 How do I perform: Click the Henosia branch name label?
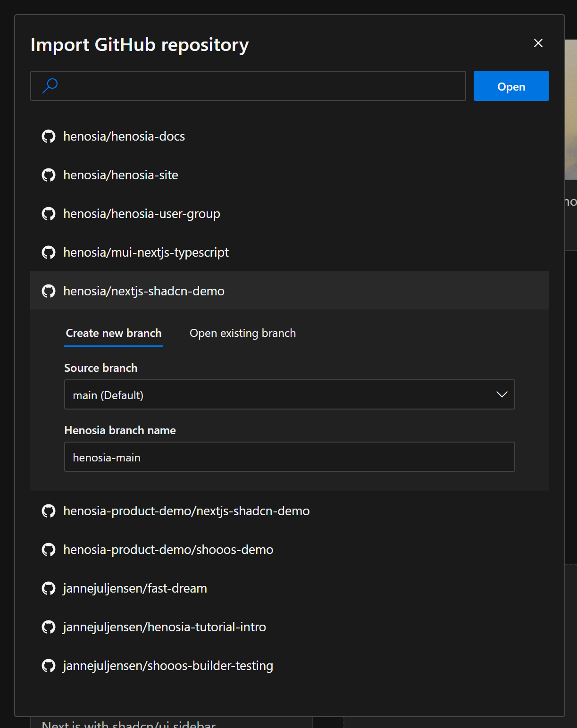[x=120, y=430]
